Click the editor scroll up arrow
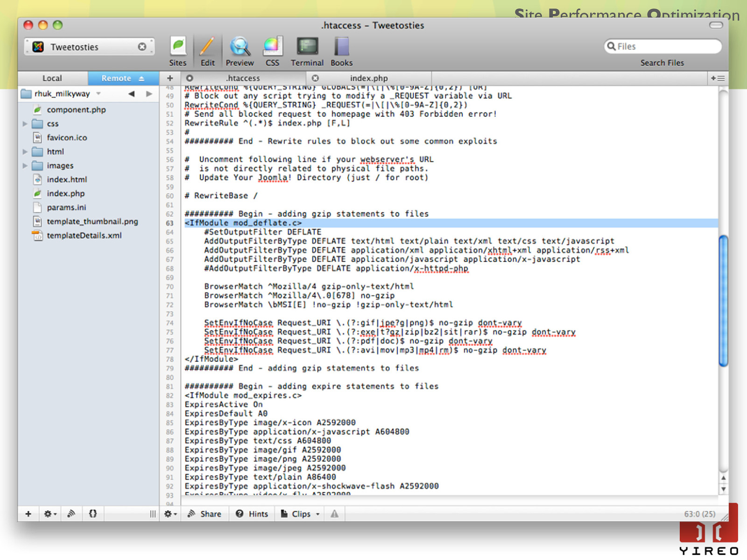This screenshot has height=560, width=747. coord(724,478)
